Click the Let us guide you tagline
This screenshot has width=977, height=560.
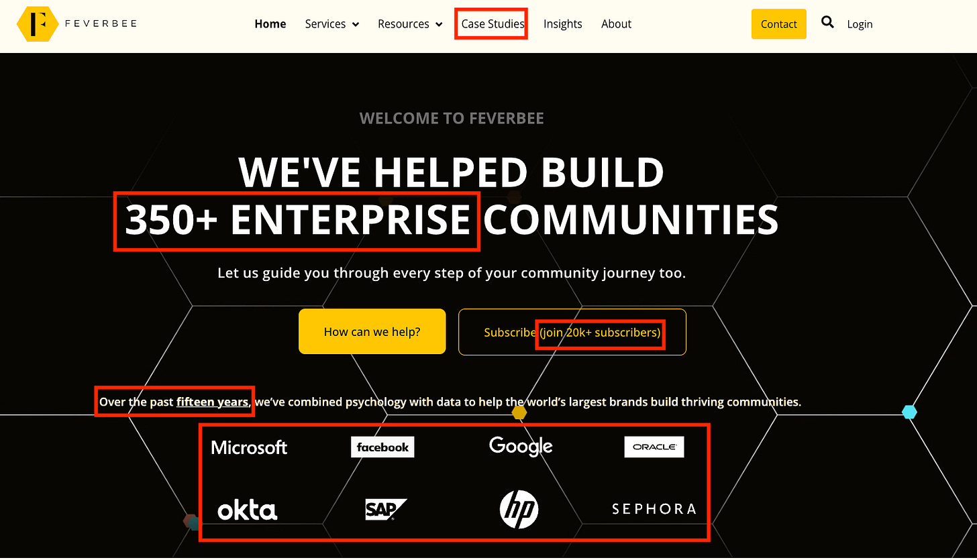point(452,274)
